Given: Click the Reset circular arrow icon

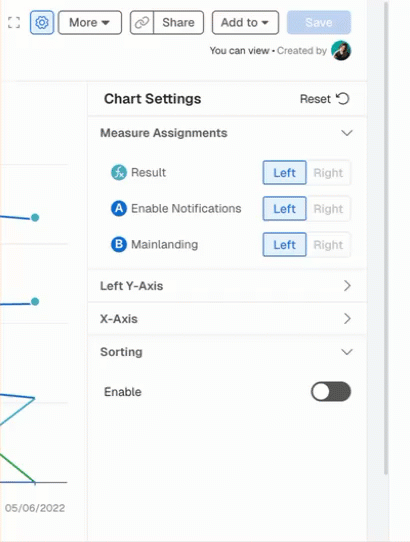Looking at the screenshot, I should [x=343, y=99].
